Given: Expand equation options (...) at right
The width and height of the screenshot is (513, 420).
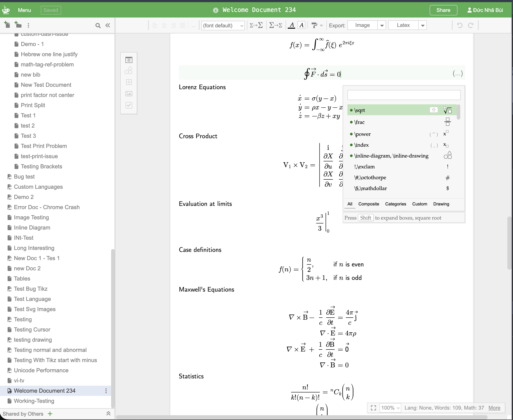Looking at the screenshot, I should (x=457, y=74).
